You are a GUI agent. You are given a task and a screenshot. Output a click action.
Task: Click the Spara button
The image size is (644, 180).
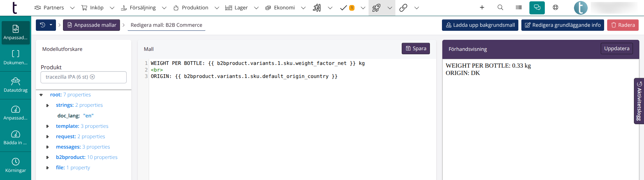[415, 49]
